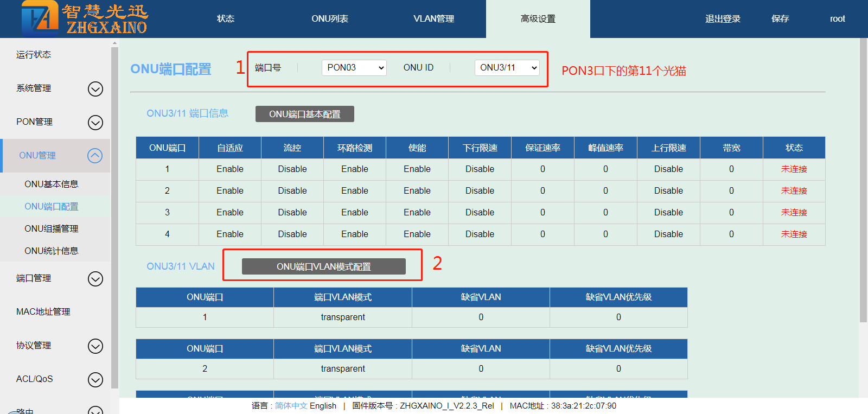
Task: Click 退出登录 to log out
Action: coord(723,19)
